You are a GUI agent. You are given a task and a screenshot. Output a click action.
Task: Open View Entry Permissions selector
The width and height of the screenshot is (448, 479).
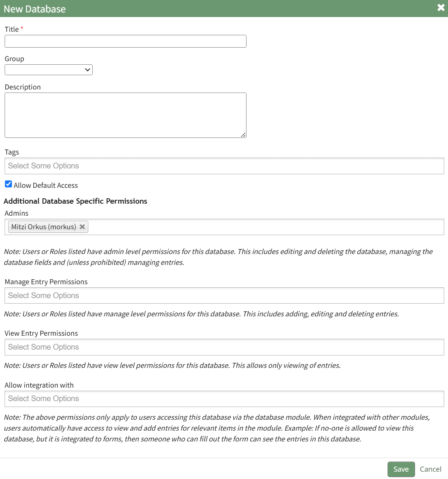point(224,347)
